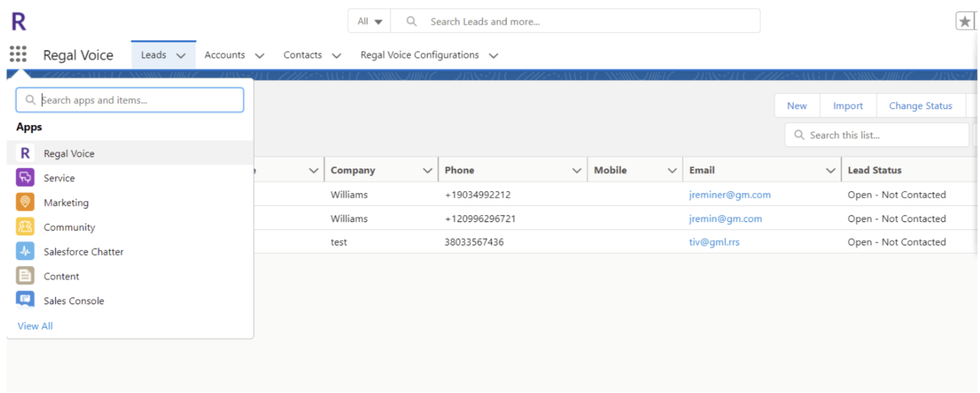
Task: Click the Sales Console app icon
Action: tap(25, 299)
